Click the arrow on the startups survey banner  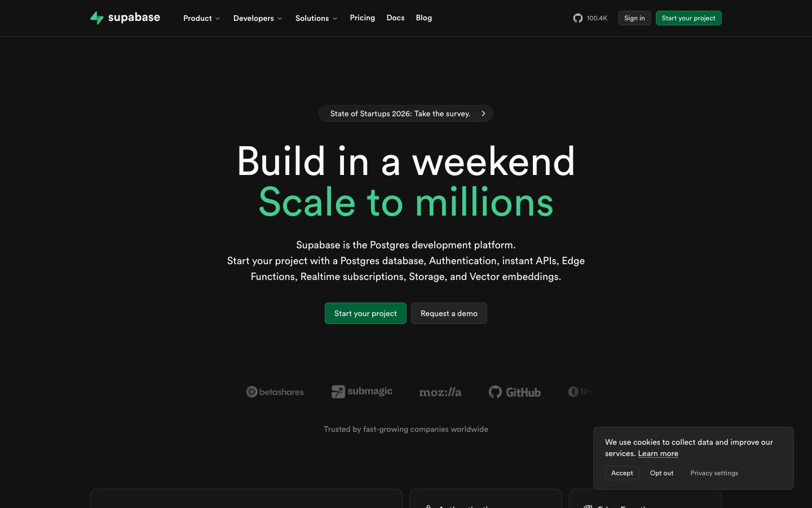(x=483, y=113)
